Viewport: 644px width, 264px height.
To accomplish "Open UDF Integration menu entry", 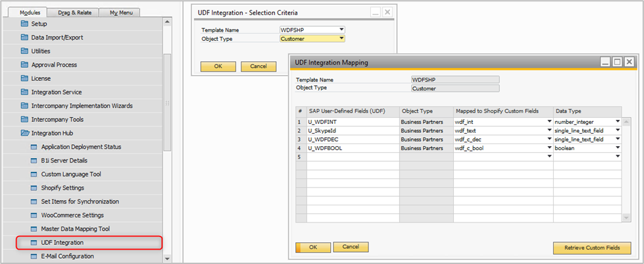I will point(62,243).
